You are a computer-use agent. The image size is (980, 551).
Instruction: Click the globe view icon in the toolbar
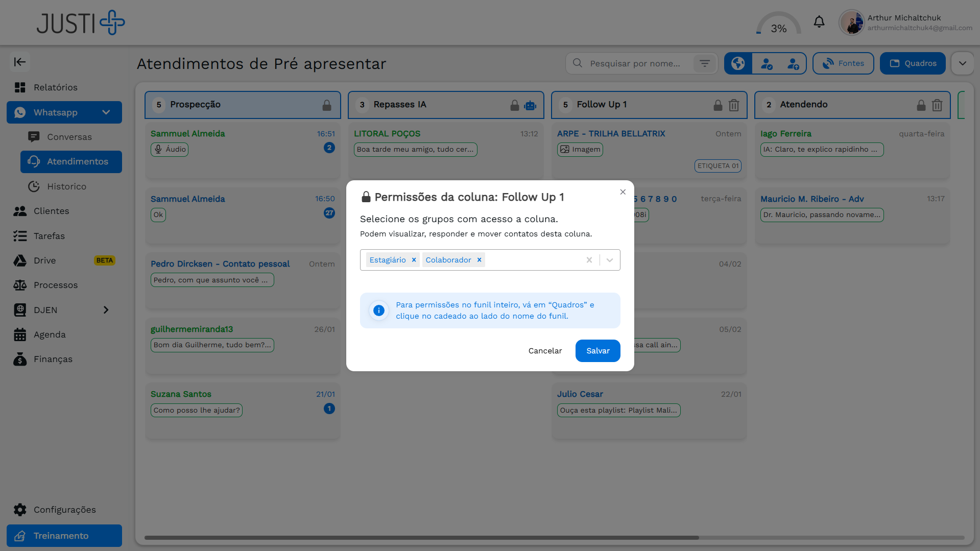tap(737, 63)
